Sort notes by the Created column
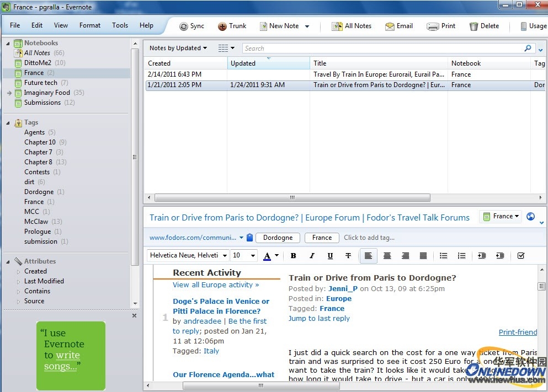 click(187, 63)
